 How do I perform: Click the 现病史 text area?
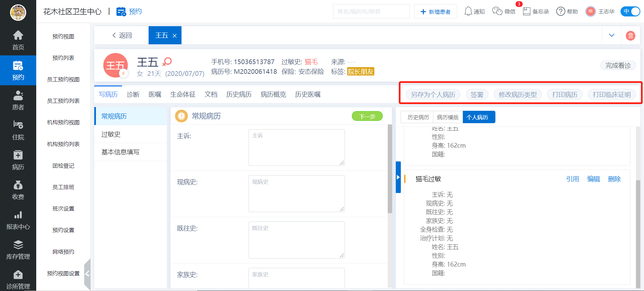pyautogui.click(x=297, y=194)
